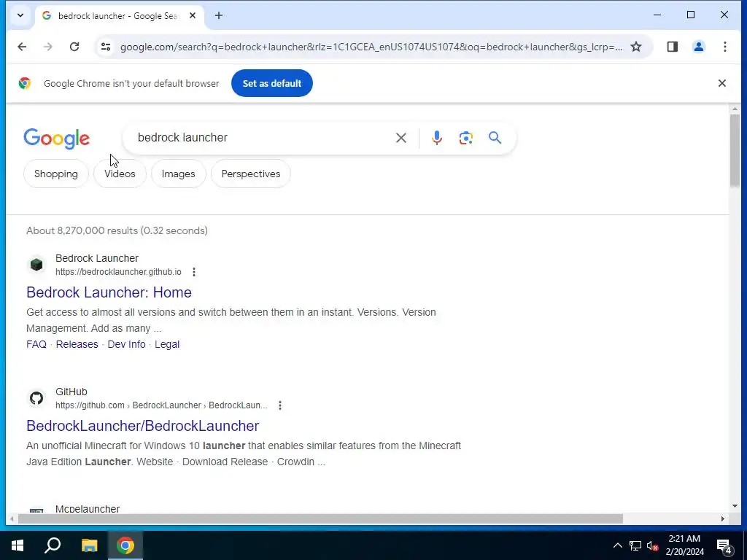
Task: Open the FAQ sitelink
Action: tap(36, 344)
